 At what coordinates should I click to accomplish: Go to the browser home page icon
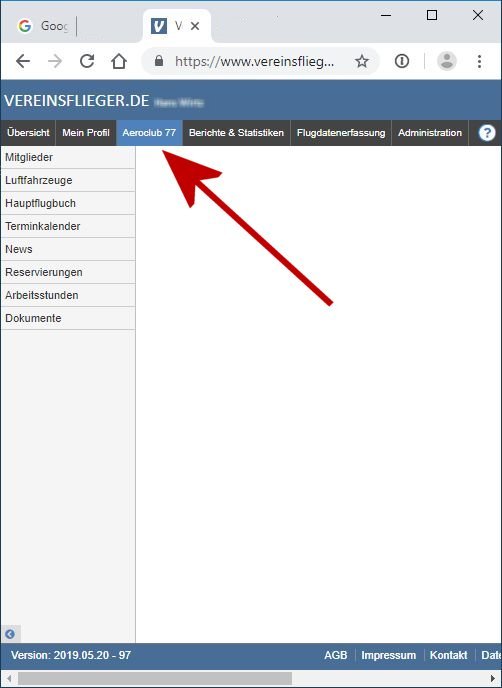pyautogui.click(x=119, y=61)
